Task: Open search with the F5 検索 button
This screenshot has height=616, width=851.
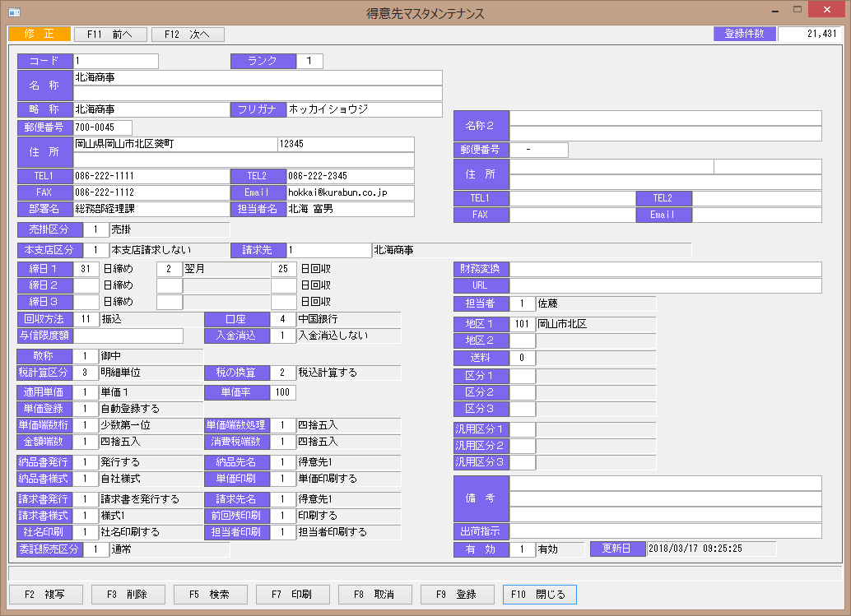Action: 211,595
